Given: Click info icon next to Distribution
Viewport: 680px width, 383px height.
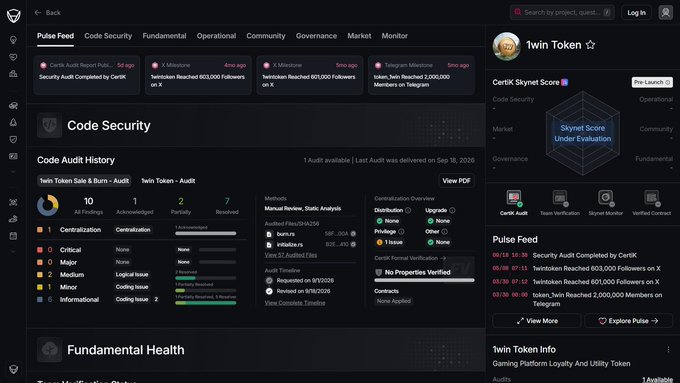Looking at the screenshot, I should pyautogui.click(x=408, y=210).
